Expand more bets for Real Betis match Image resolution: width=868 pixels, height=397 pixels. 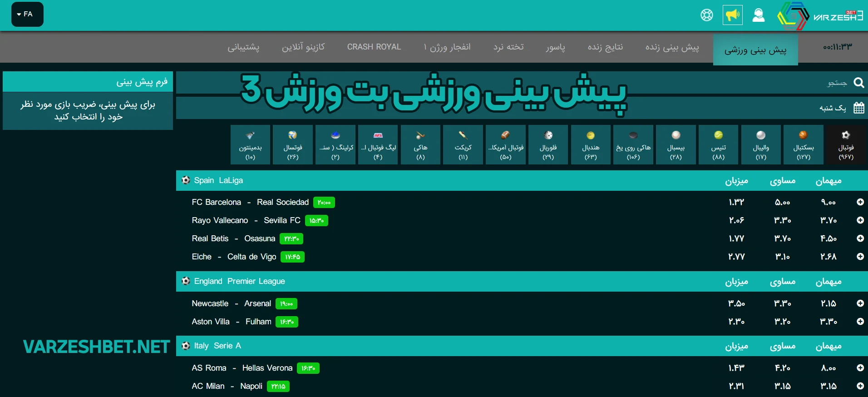coord(860,238)
